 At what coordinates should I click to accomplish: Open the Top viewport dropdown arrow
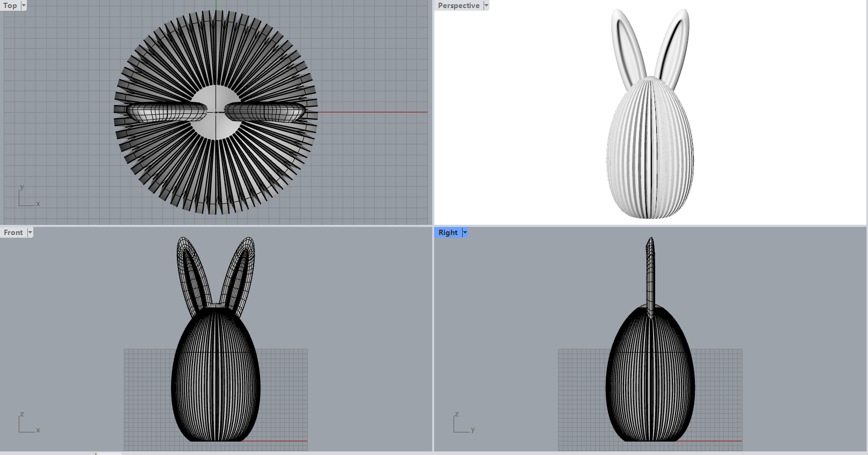click(x=24, y=5)
